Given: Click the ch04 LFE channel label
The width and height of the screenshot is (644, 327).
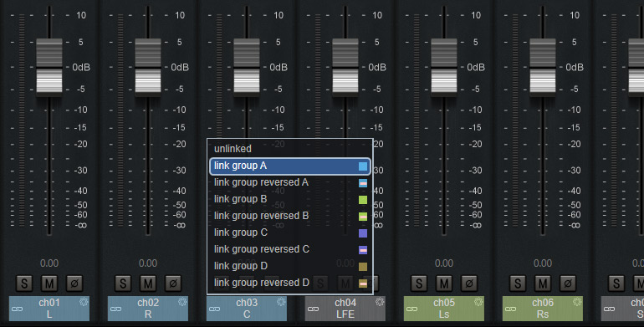Looking at the screenshot, I should pyautogui.click(x=345, y=309).
